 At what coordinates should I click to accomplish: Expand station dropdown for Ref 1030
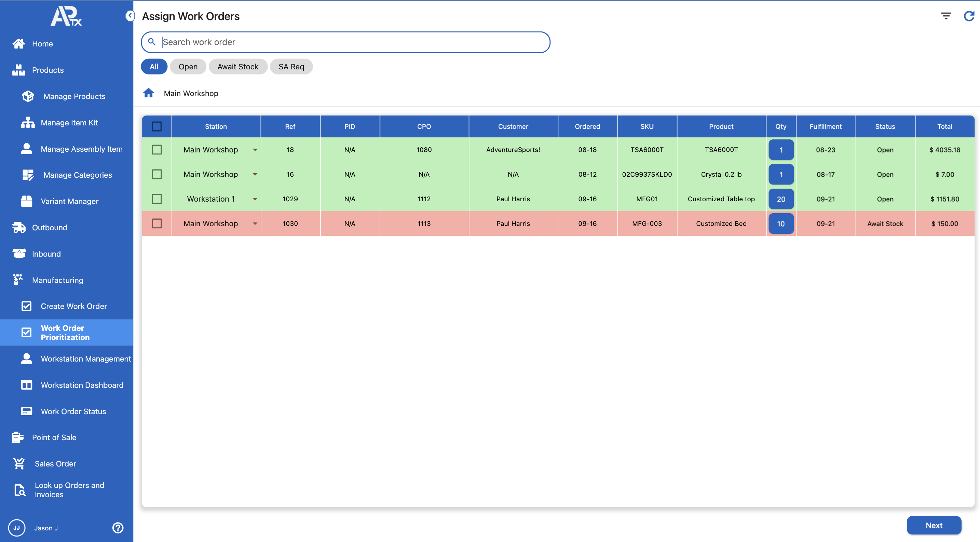(x=255, y=223)
